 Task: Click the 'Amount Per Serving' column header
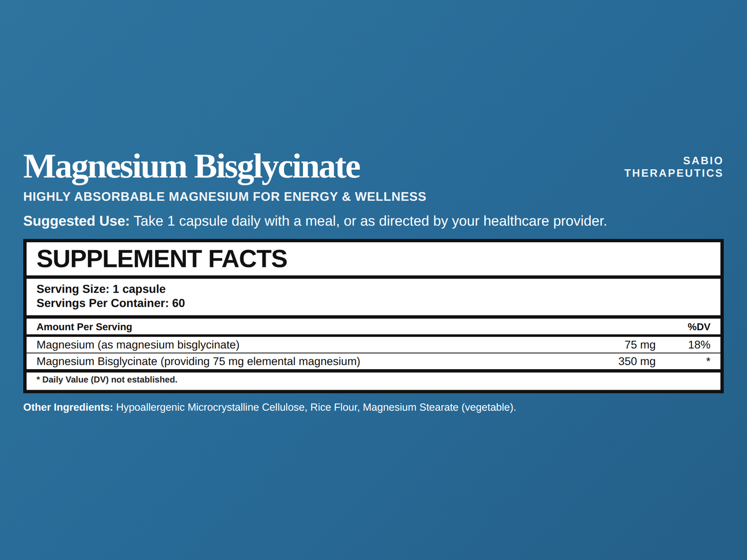[85, 327]
